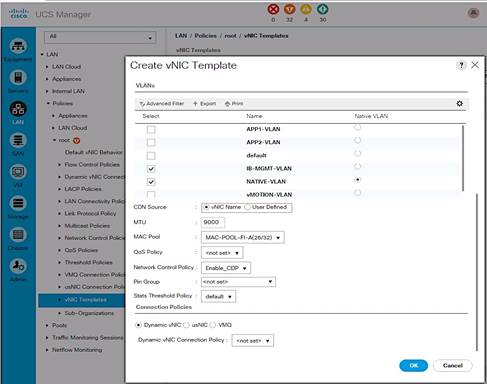Check the default VLAN checkbox
Screen dimensions: 487x384
(x=151, y=156)
